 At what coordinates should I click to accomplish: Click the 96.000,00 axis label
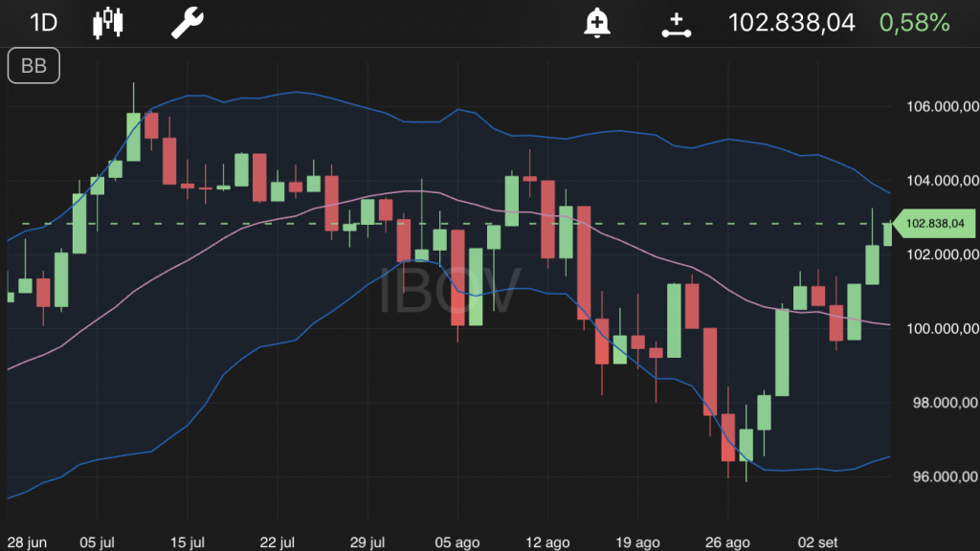[946, 476]
